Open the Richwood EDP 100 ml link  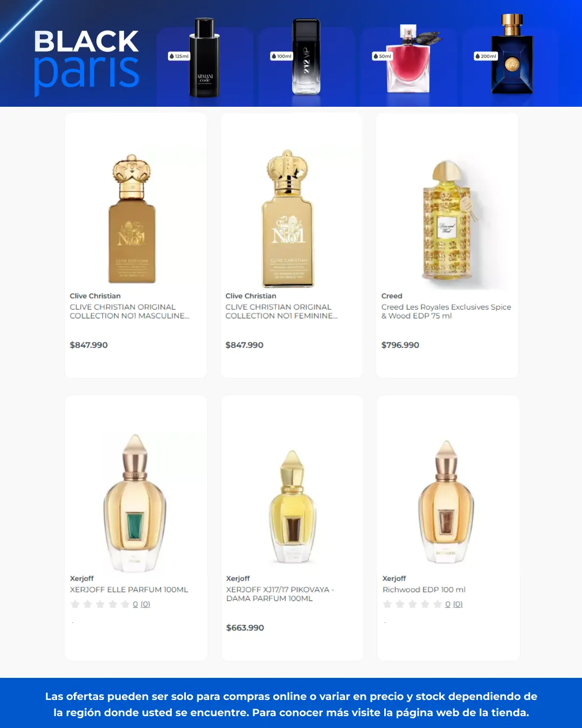[x=424, y=589]
